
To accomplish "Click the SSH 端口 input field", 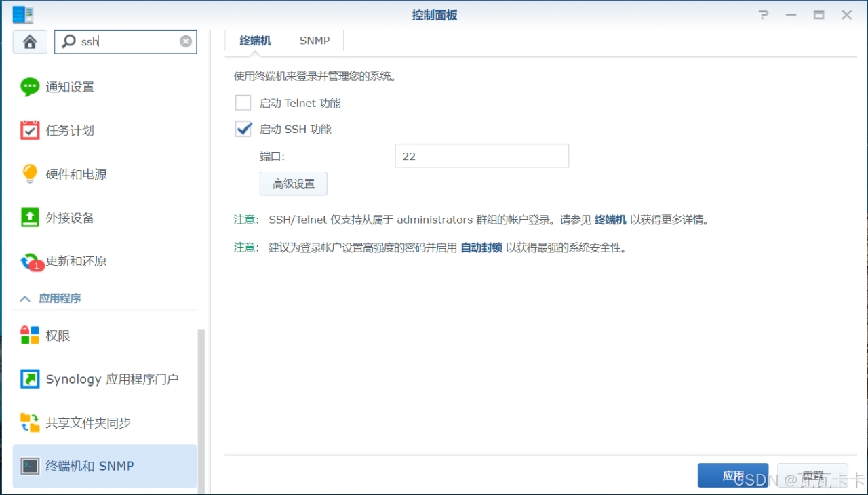I will point(481,156).
